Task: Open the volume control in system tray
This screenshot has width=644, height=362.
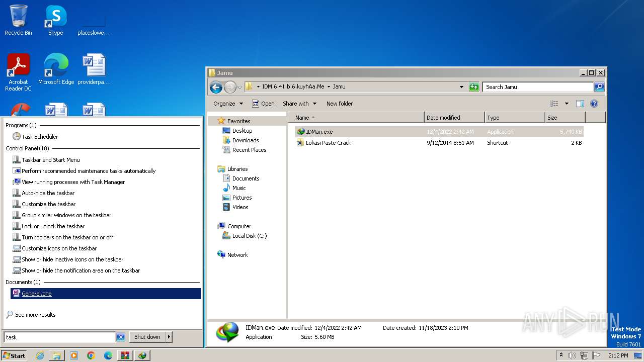Action: tap(572, 355)
